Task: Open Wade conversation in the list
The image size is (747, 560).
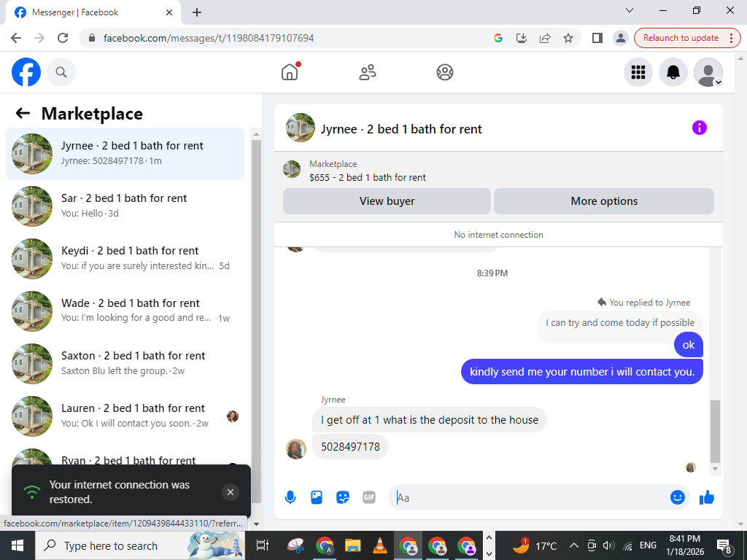Action: (125, 311)
